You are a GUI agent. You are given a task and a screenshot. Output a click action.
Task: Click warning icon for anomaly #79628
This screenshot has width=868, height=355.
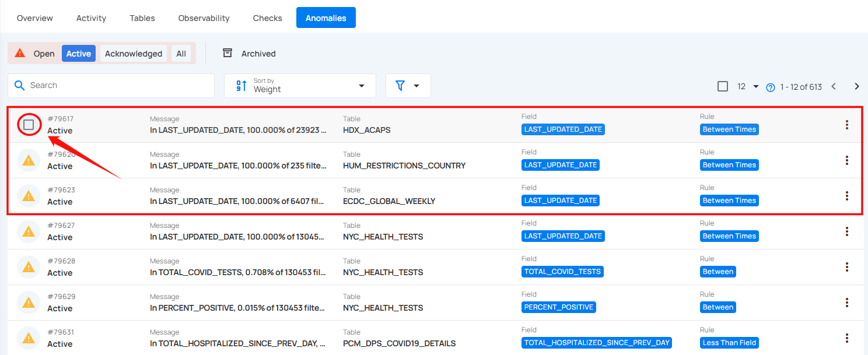(x=29, y=267)
